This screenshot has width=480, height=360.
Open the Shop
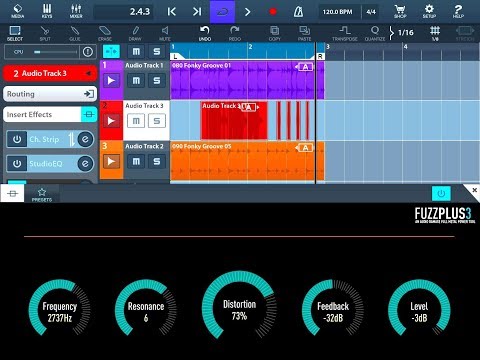(400, 11)
